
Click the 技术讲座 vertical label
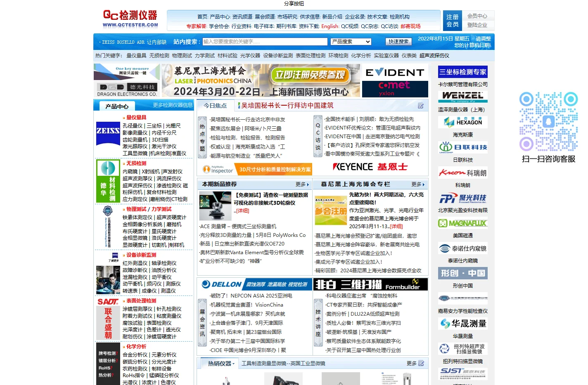point(318,323)
